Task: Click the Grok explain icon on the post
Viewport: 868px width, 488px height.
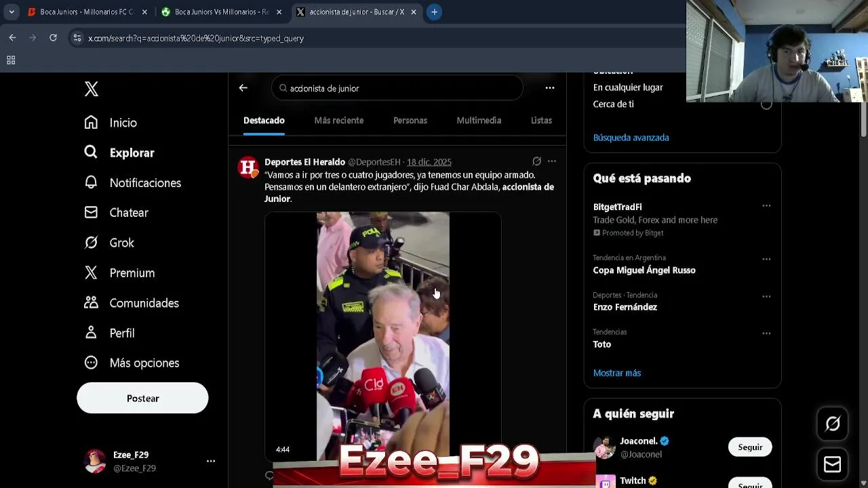Action: pyautogui.click(x=536, y=161)
